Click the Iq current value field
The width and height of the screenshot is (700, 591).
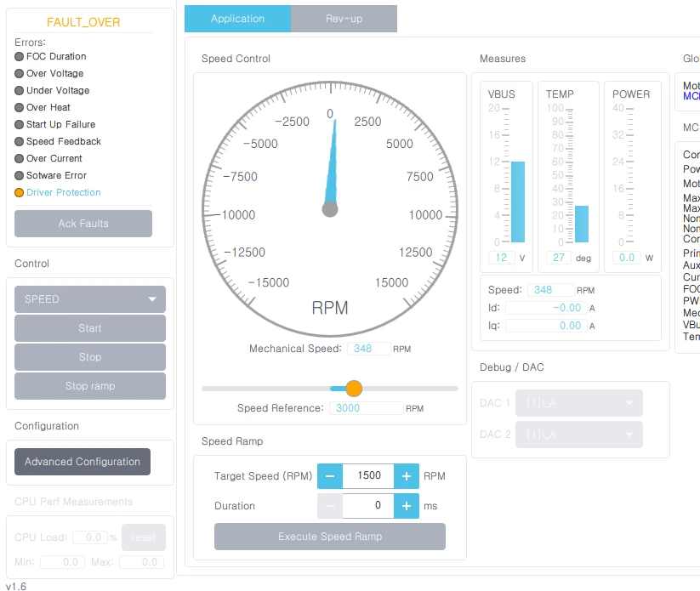[547, 326]
